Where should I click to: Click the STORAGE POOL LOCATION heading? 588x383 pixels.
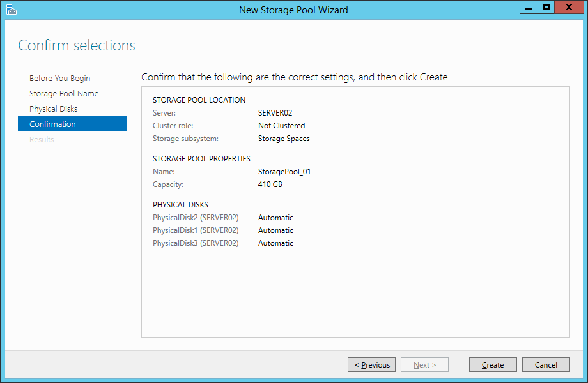(x=199, y=100)
